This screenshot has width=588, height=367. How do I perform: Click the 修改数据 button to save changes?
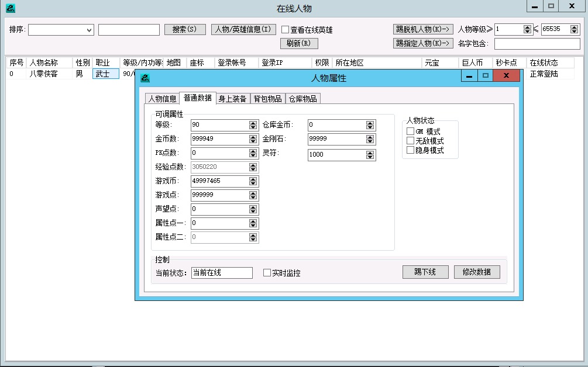[x=477, y=272]
